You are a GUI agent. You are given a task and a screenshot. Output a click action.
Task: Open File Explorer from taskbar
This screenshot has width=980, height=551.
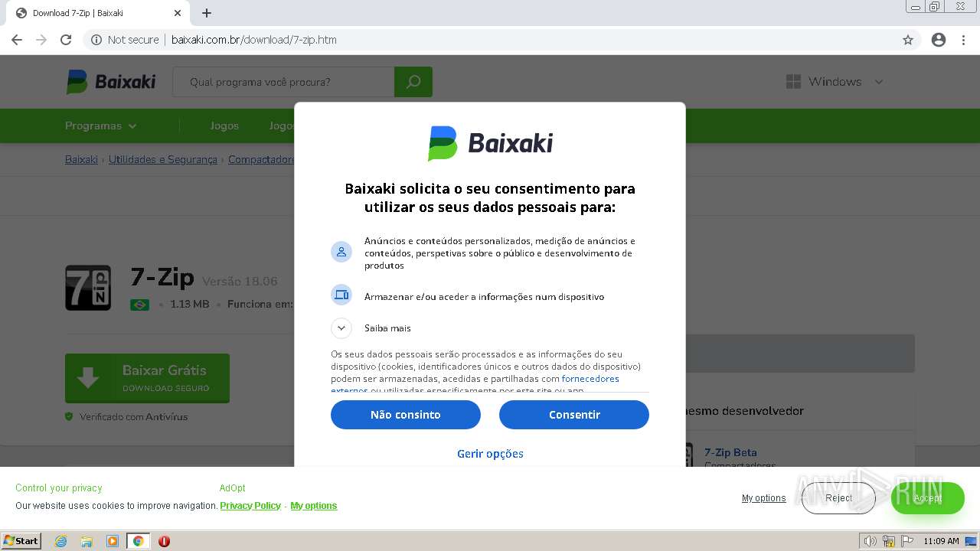[87, 541]
